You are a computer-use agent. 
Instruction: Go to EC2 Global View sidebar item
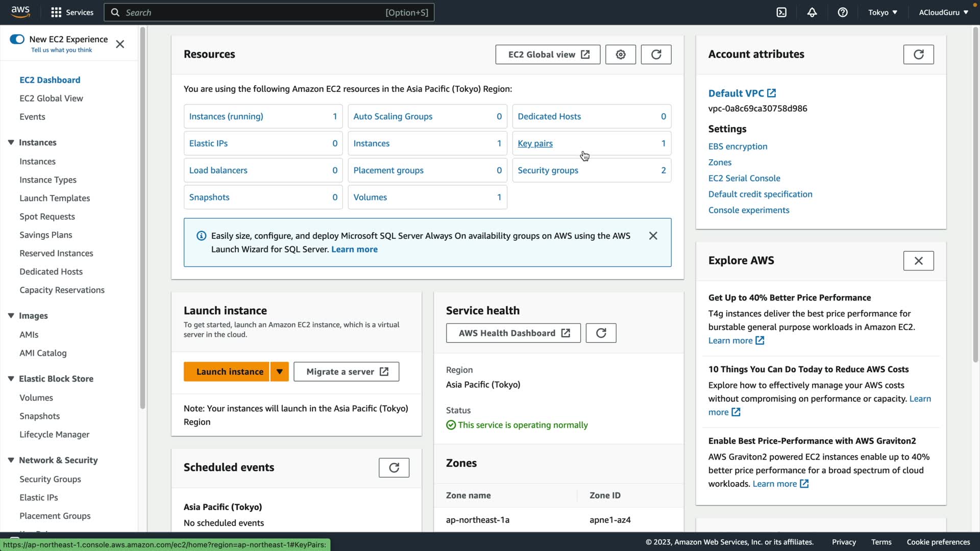click(x=51, y=98)
